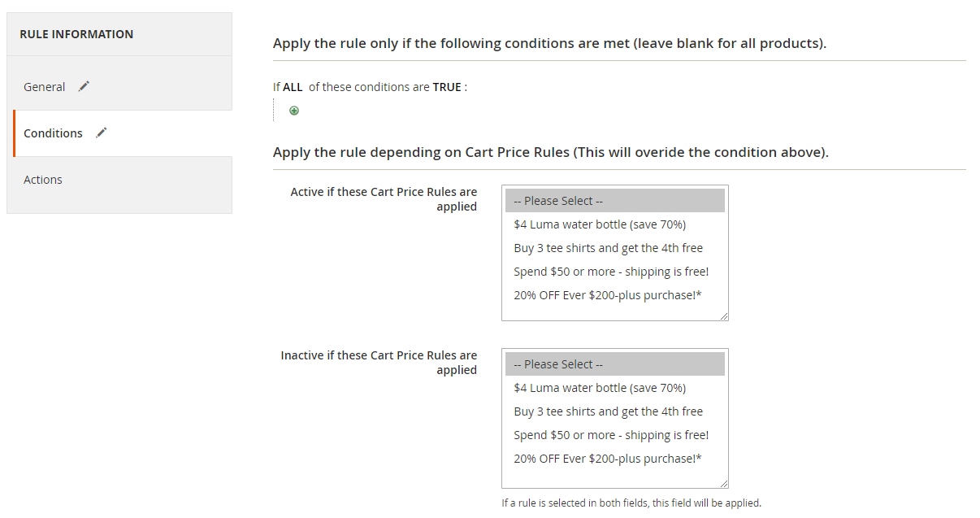
Task: Open the General tab
Action: click(45, 87)
